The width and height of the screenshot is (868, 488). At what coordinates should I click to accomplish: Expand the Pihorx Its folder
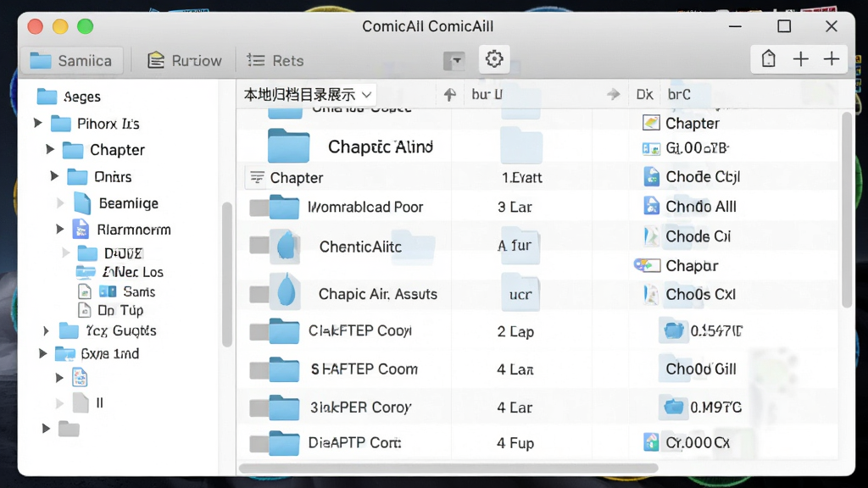pyautogui.click(x=37, y=123)
